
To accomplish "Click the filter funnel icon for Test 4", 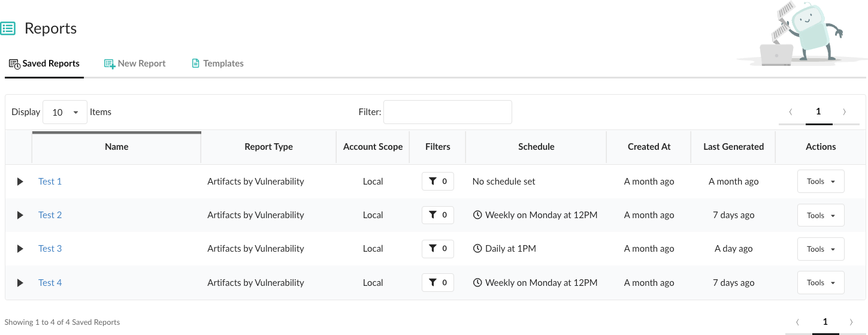I will coord(433,283).
